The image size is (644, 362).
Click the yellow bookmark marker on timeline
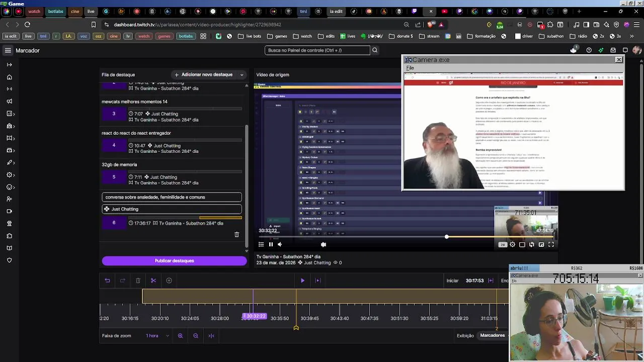pyautogui.click(x=296, y=328)
